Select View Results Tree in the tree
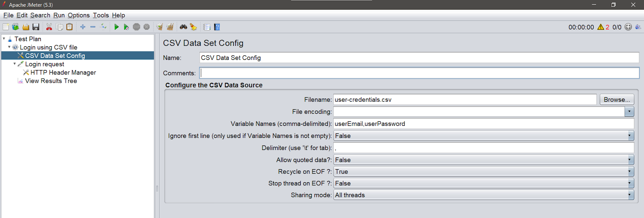Screen dimensions: 644x218 coord(51,81)
